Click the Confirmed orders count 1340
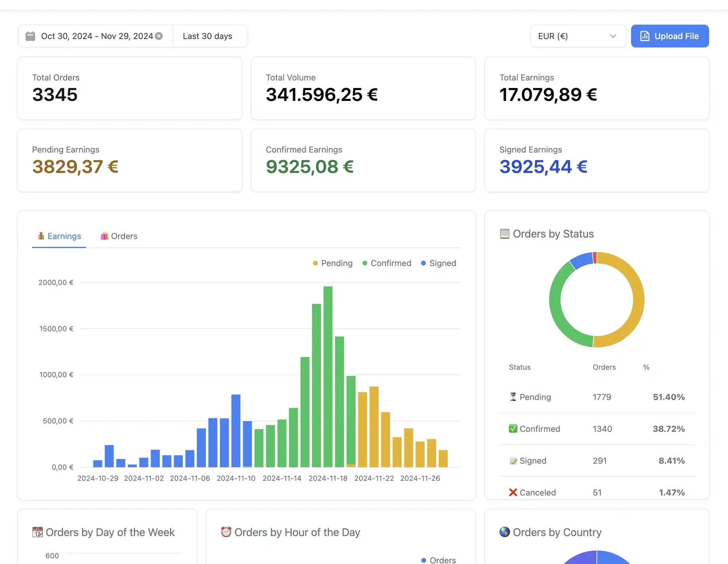 [602, 429]
